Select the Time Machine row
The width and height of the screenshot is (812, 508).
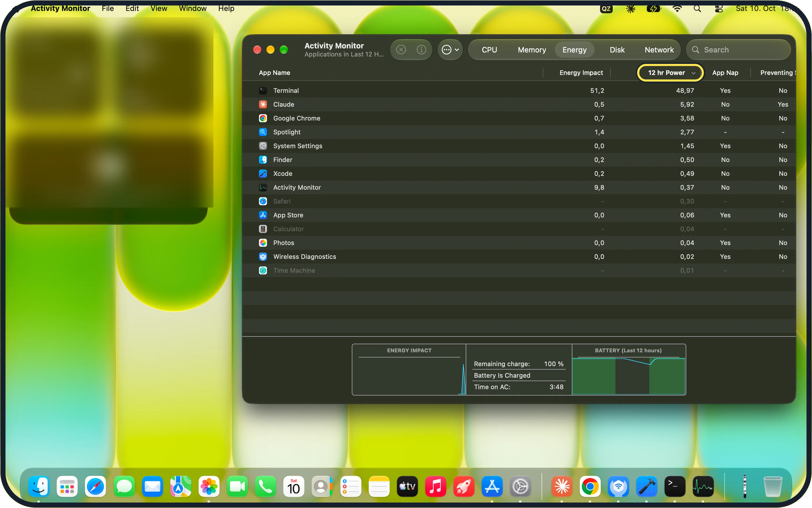[519, 270]
